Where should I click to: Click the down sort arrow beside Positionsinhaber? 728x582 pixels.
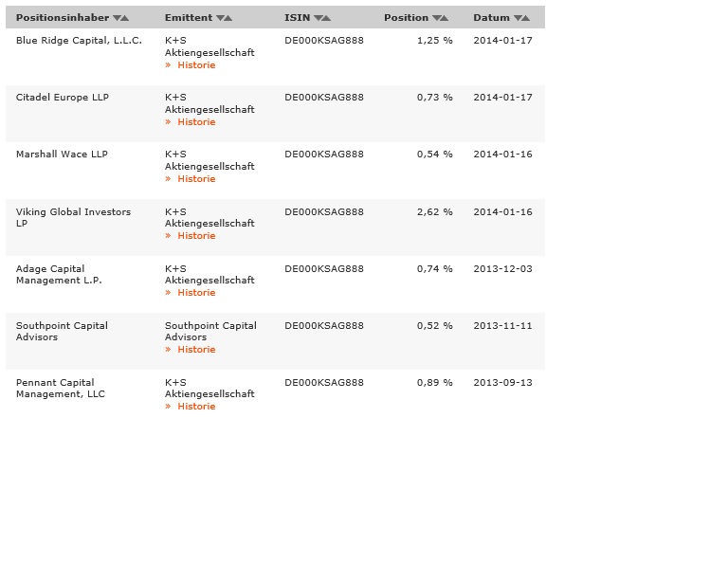(x=117, y=18)
